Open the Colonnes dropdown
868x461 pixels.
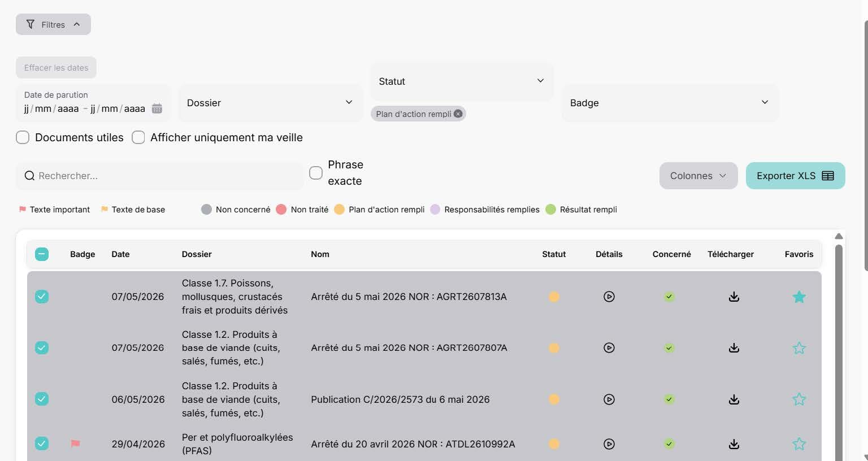[x=698, y=176]
